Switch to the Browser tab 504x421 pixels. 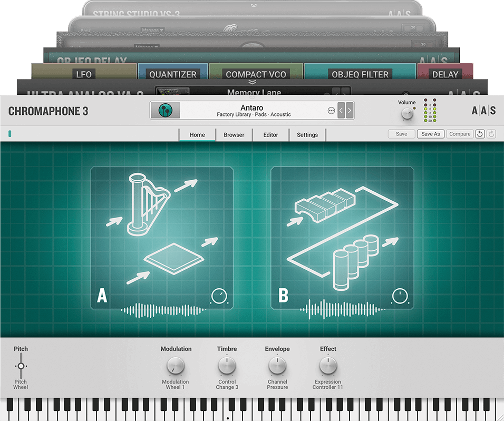(234, 135)
